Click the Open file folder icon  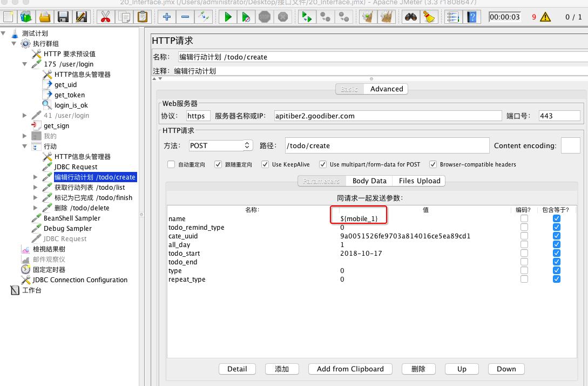coord(45,17)
